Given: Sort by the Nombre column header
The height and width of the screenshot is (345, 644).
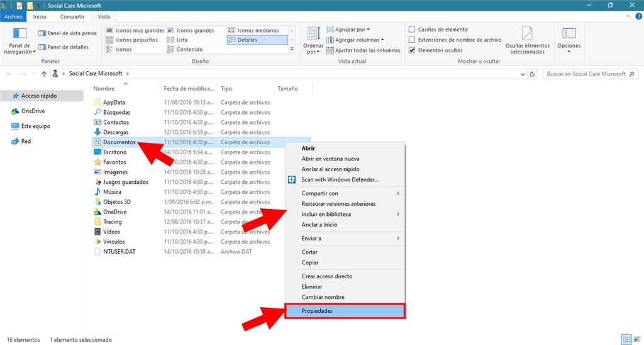Looking at the screenshot, I should click(126, 88).
